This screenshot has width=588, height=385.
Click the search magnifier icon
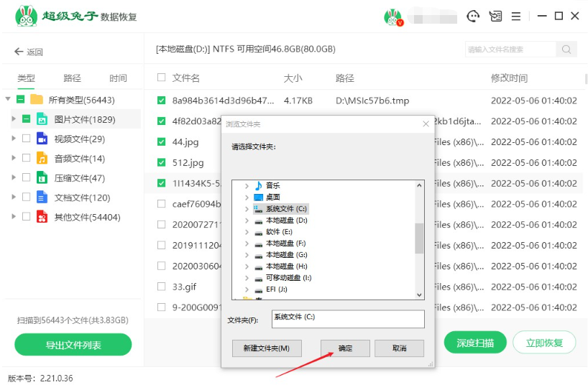566,50
